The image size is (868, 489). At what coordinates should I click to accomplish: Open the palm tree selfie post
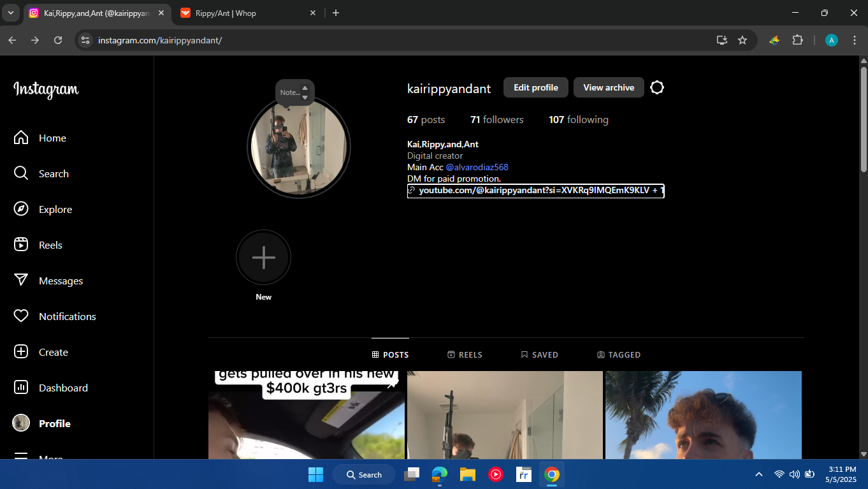pyautogui.click(x=704, y=415)
